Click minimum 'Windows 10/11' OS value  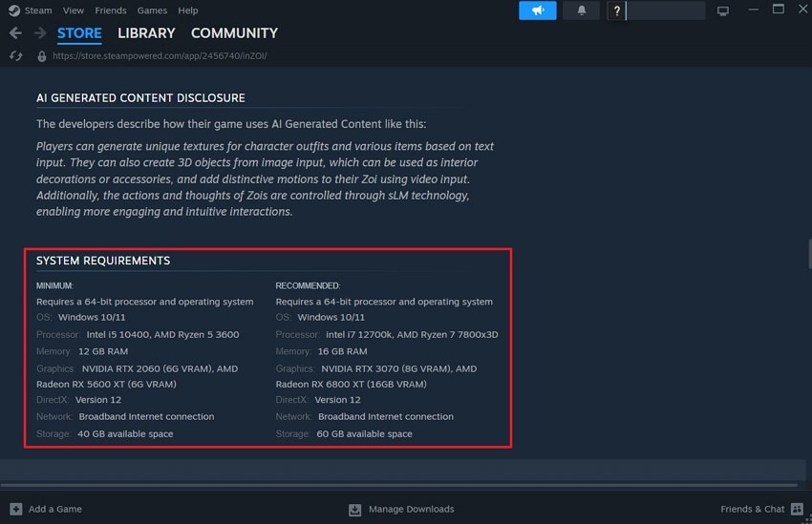(x=92, y=317)
